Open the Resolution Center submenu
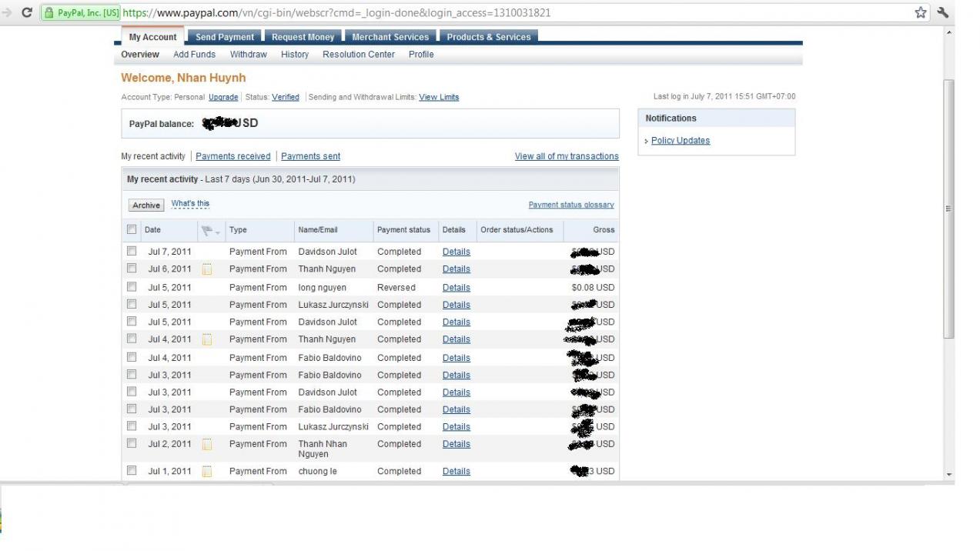 point(359,55)
